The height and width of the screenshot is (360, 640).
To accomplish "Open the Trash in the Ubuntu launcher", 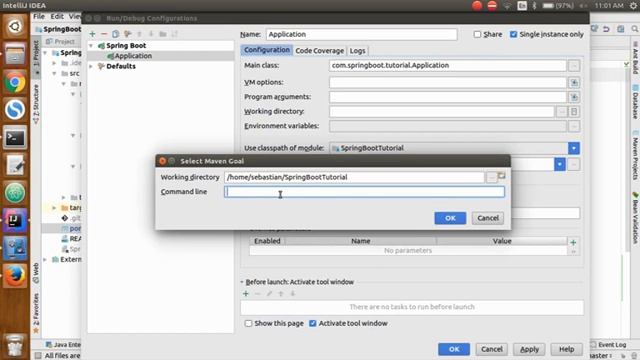I will pos(15,346).
